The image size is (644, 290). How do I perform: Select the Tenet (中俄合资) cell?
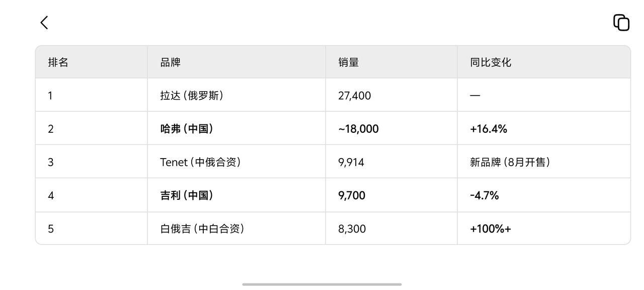[201, 162]
